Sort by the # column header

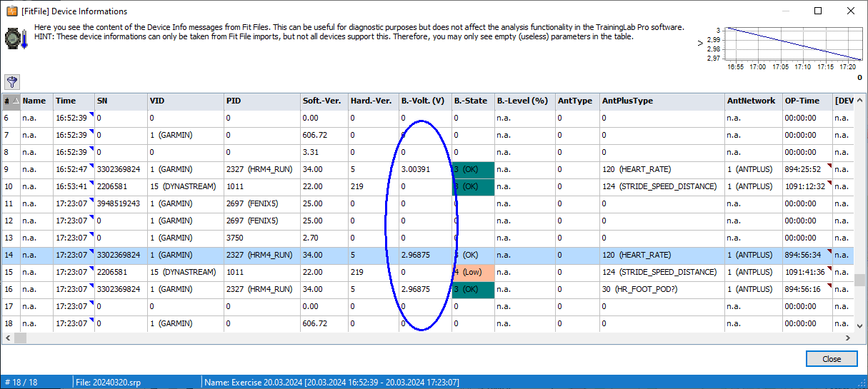pos(11,101)
